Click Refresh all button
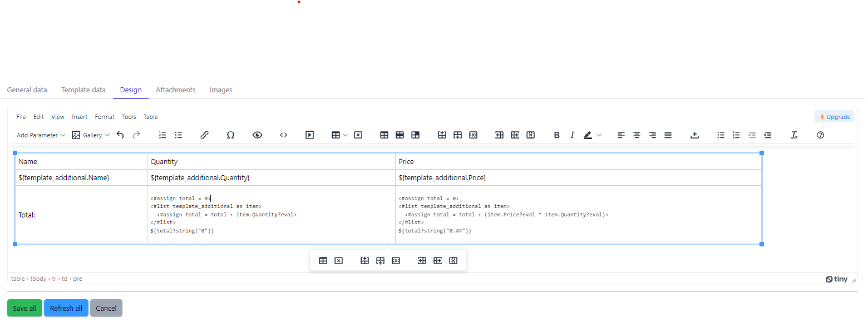The height and width of the screenshot is (322, 868). pyautogui.click(x=66, y=308)
